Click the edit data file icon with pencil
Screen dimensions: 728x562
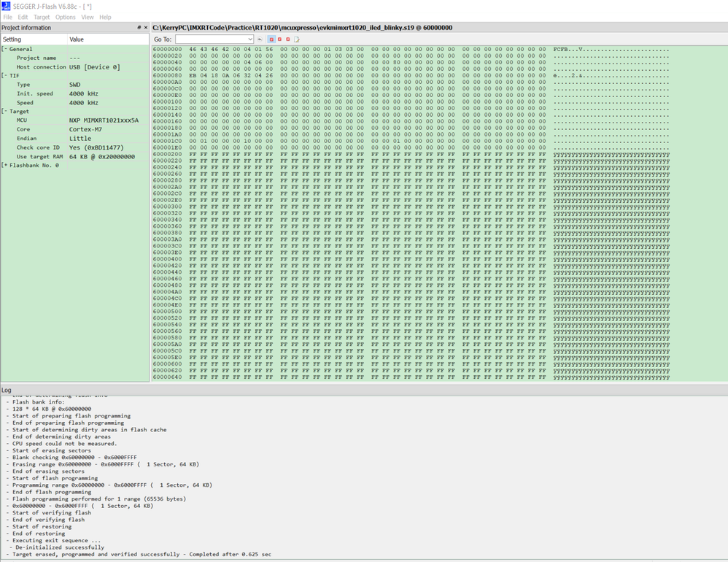pyautogui.click(x=296, y=39)
